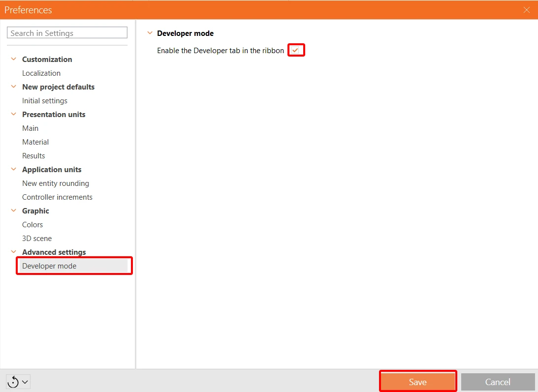Click the Save button
Screen dimensions: 538x392
pyautogui.click(x=417, y=382)
